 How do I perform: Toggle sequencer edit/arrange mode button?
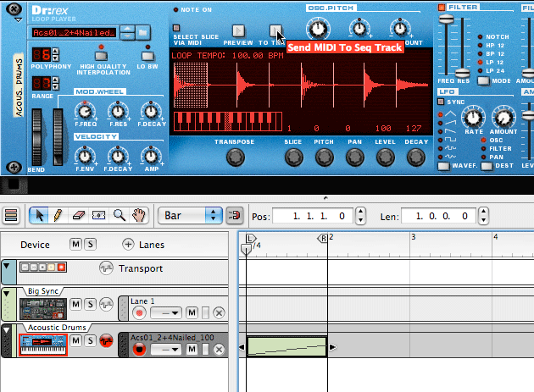[x=11, y=215]
